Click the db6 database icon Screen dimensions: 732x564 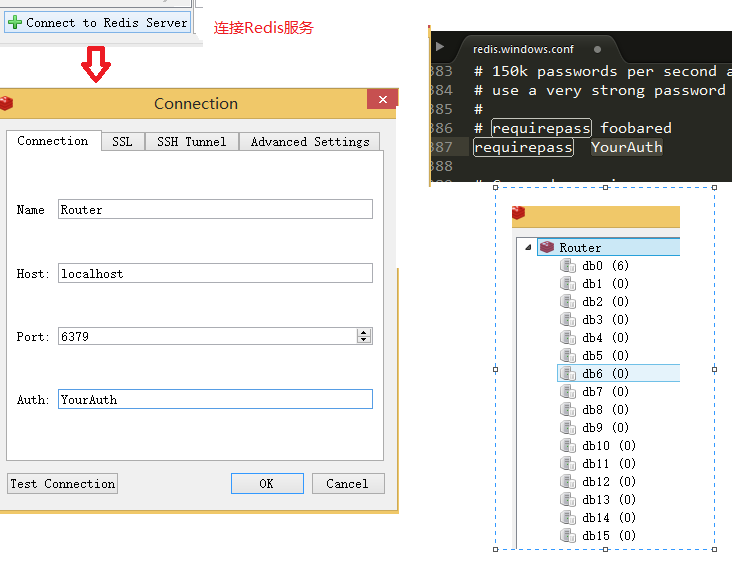(568, 374)
